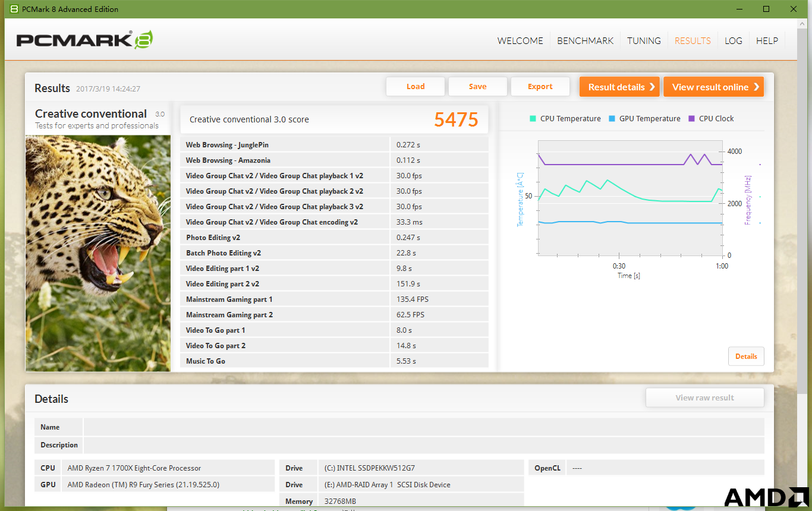Image resolution: width=812 pixels, height=511 pixels.
Task: Click the GPU Temperature legend swatch
Action: 612,118
